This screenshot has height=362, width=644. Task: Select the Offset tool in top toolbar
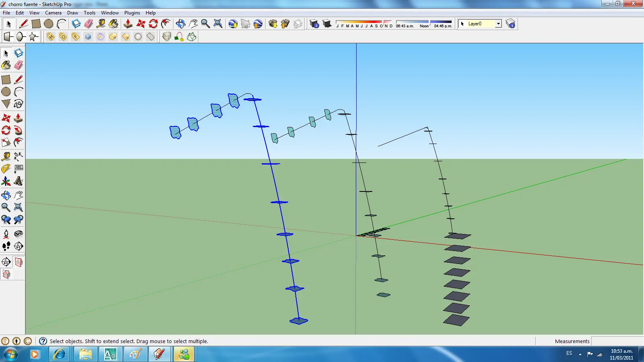pos(166,24)
